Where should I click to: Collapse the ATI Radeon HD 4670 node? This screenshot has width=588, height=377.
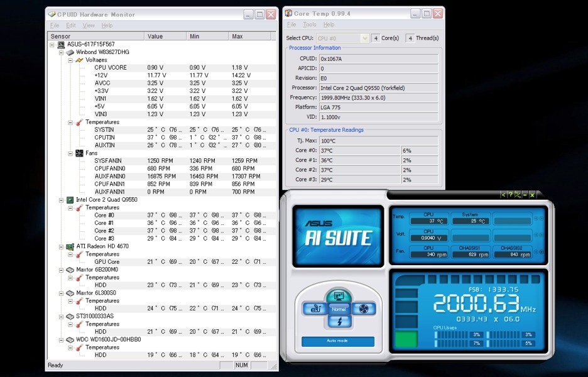[61, 247]
